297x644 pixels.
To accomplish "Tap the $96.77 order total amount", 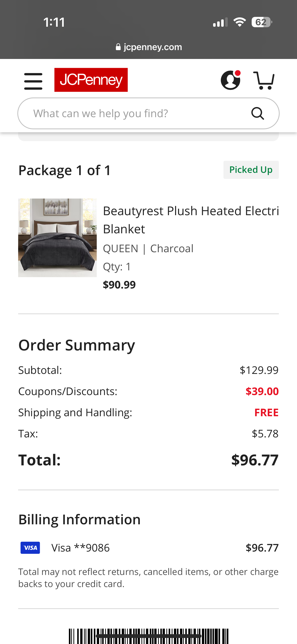I will coord(255,460).
